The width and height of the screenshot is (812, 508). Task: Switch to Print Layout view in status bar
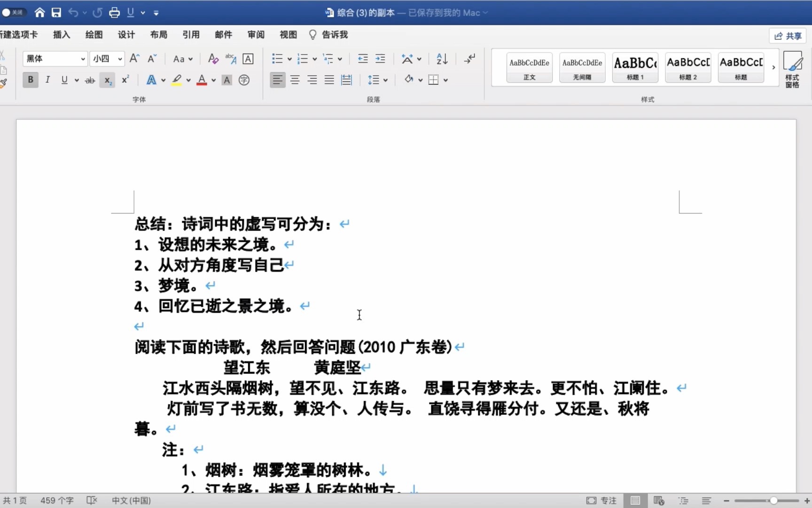point(635,500)
